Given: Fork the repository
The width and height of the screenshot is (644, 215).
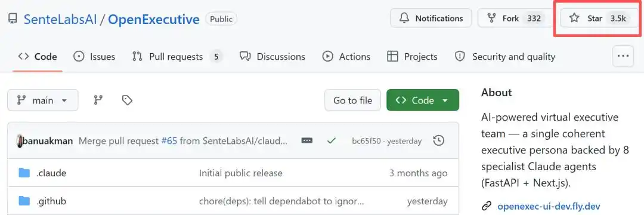Looking at the screenshot, I should point(515,18).
